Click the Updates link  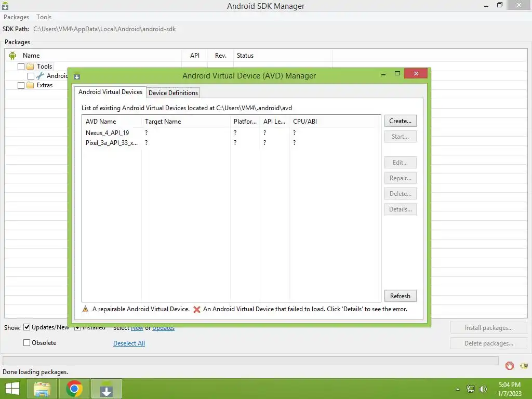[163, 328]
